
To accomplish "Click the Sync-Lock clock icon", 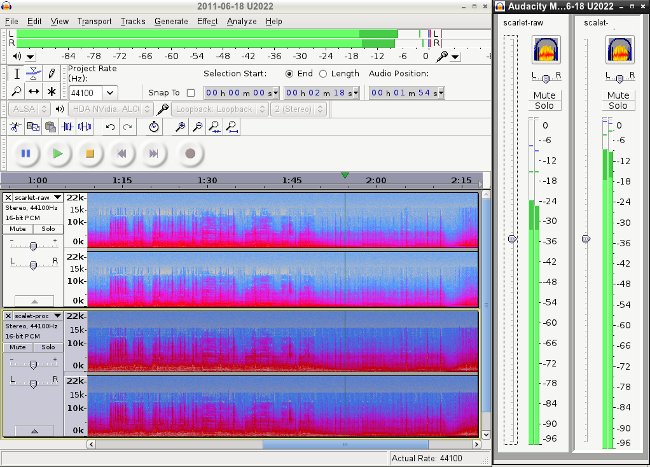I will tap(154, 127).
